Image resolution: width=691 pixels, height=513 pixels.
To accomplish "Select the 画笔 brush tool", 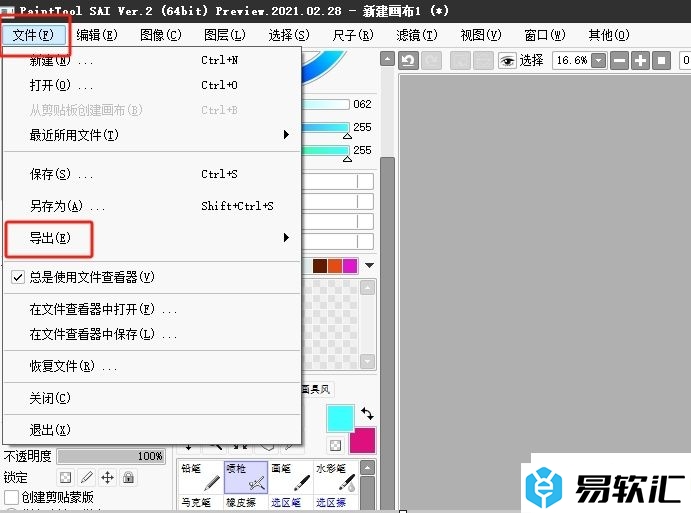I will (290, 477).
